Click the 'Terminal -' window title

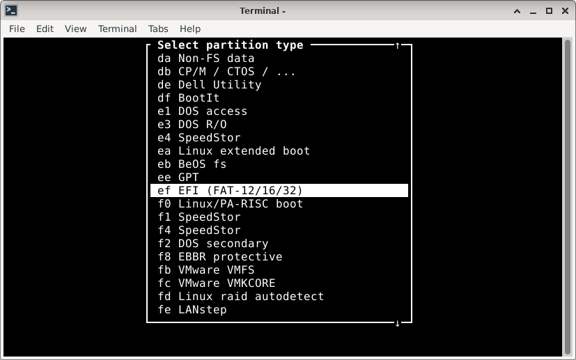(x=263, y=11)
